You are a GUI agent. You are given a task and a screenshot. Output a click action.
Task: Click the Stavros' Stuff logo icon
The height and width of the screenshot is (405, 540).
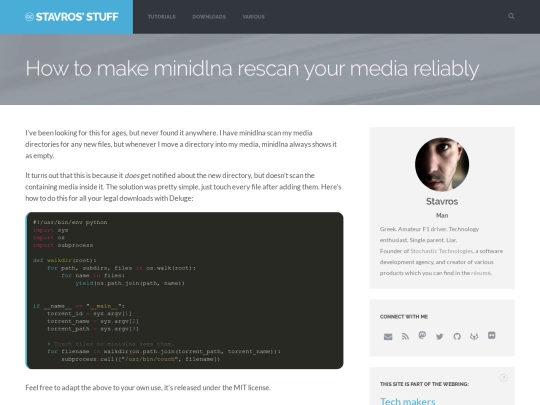click(x=29, y=17)
